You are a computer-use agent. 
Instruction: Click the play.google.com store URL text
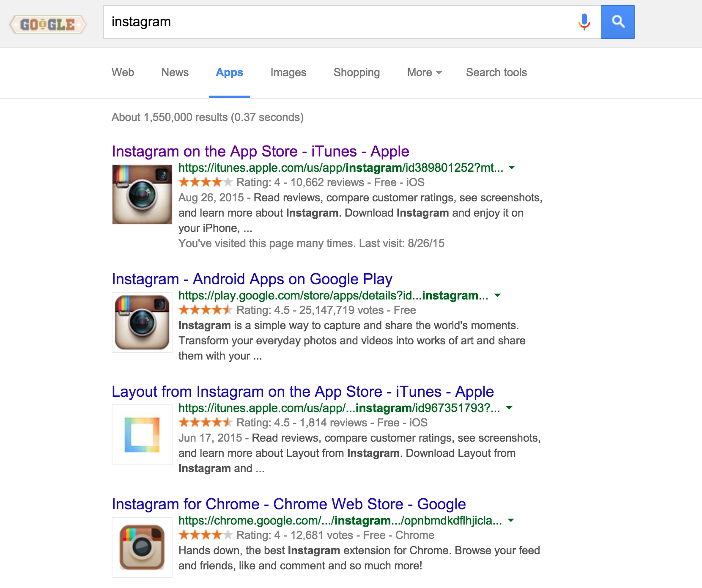333,296
